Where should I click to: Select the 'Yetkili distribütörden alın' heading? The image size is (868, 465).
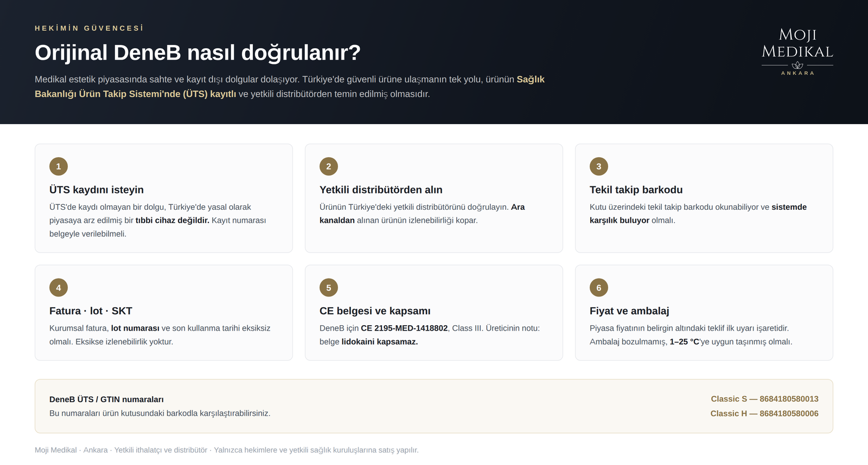(381, 190)
